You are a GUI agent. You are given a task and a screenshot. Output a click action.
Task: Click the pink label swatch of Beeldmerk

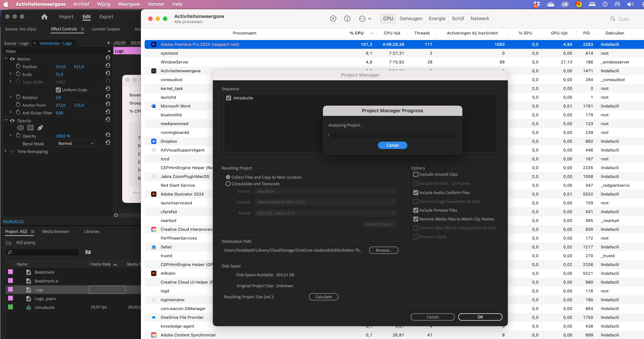(x=10, y=272)
